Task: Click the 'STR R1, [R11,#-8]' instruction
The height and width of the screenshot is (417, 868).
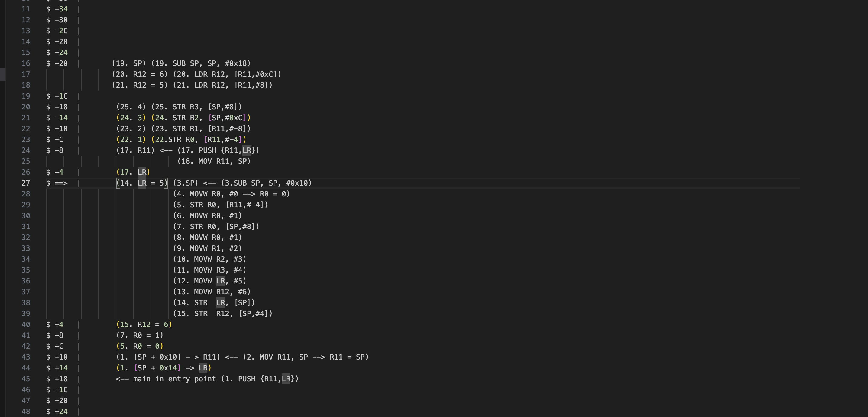Action: (211, 129)
